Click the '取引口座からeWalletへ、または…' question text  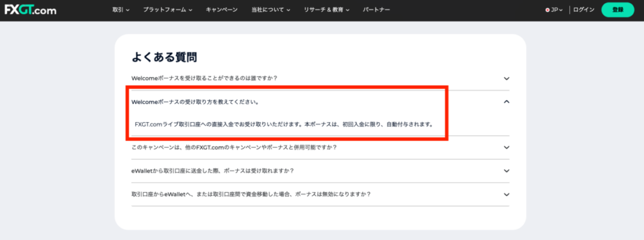[x=252, y=194]
